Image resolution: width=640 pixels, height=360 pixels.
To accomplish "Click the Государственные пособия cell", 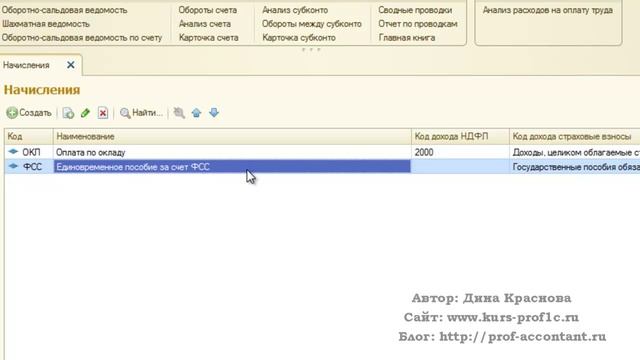I will [575, 167].
